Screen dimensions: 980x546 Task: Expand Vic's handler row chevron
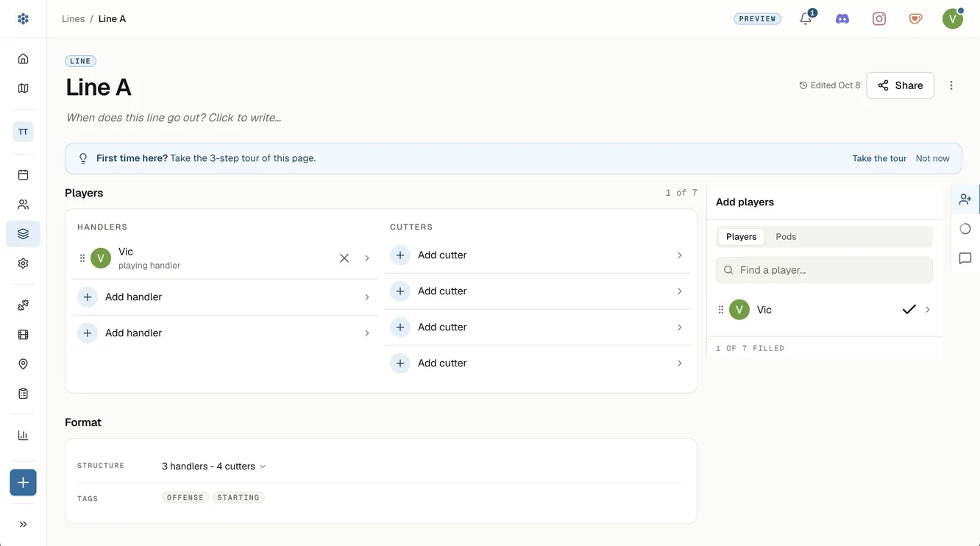coord(367,258)
